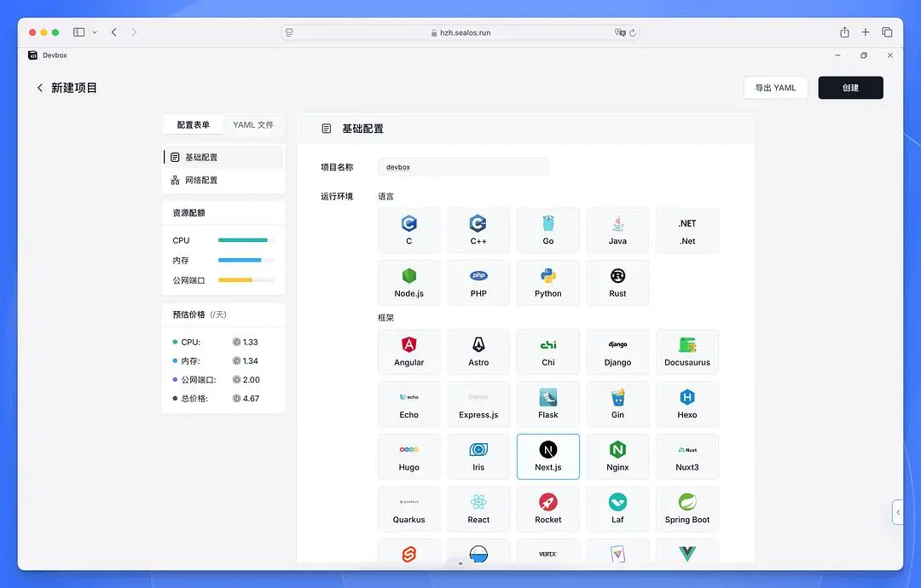Click the translate icon in address bar
This screenshot has height=588, width=921.
[x=620, y=33]
